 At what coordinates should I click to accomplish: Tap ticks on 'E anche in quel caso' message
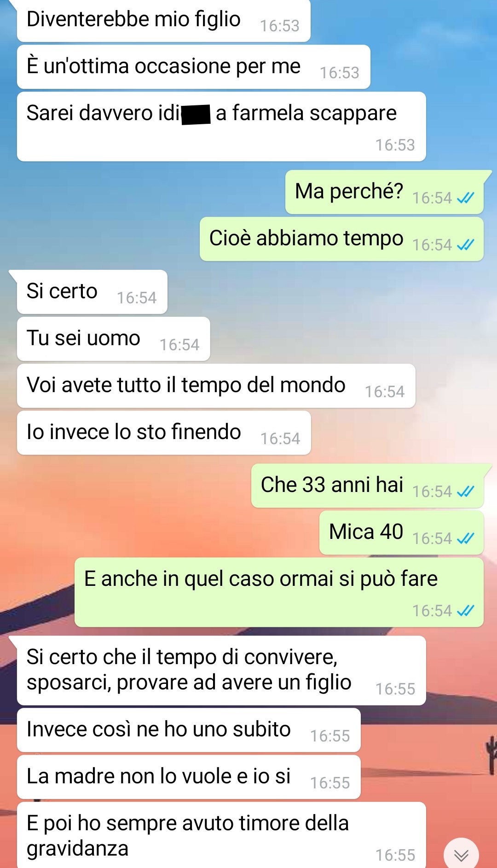[465, 611]
